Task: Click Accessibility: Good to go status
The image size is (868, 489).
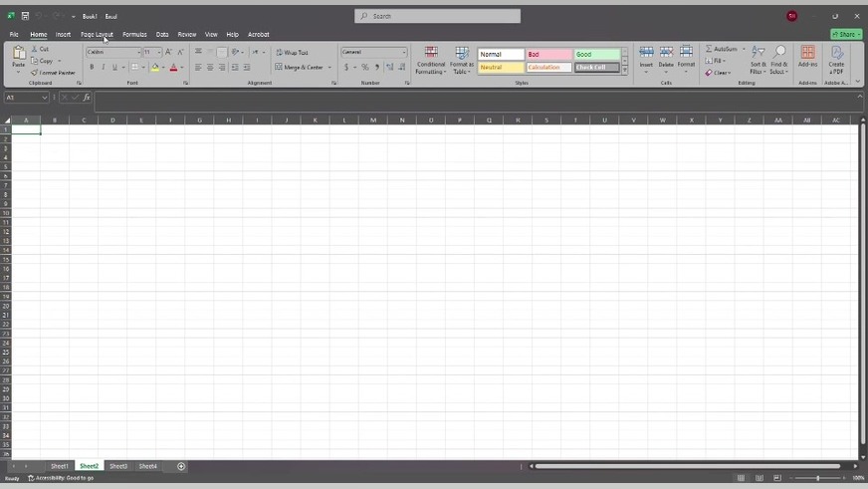Action: point(61,478)
